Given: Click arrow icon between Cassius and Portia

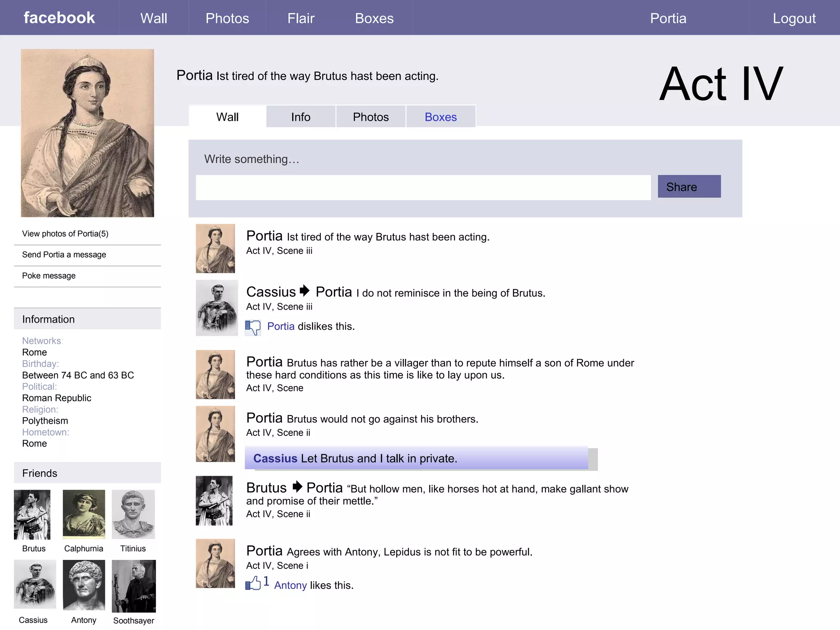Looking at the screenshot, I should pos(305,291).
